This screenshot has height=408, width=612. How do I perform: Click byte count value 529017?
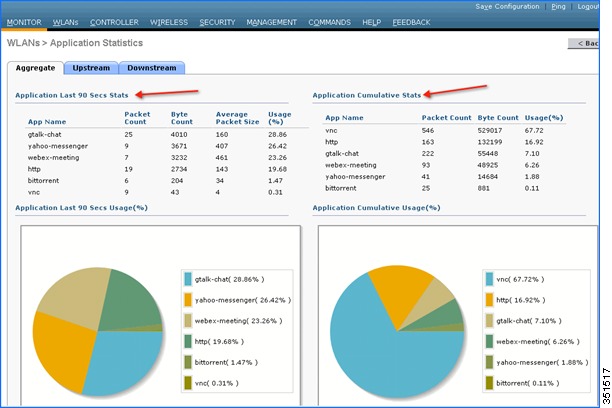490,130
